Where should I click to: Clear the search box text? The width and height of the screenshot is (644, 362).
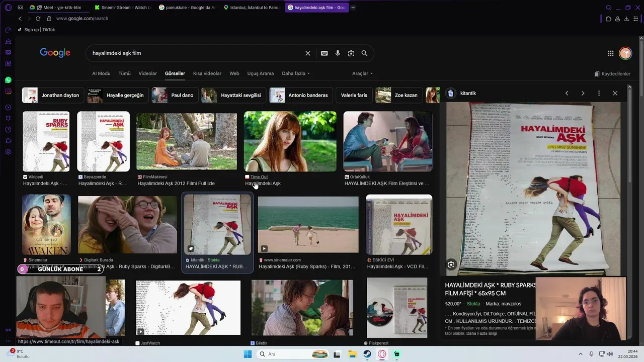(x=308, y=53)
